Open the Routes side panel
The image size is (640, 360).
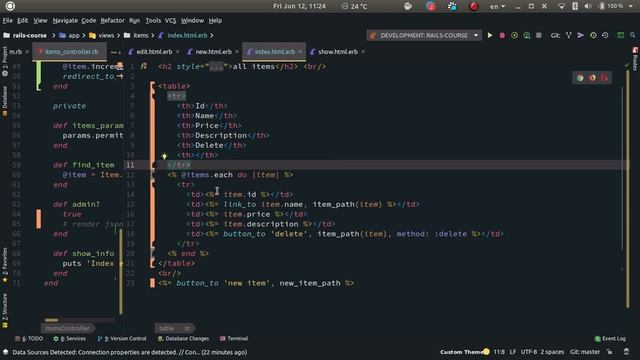pyautogui.click(x=635, y=59)
